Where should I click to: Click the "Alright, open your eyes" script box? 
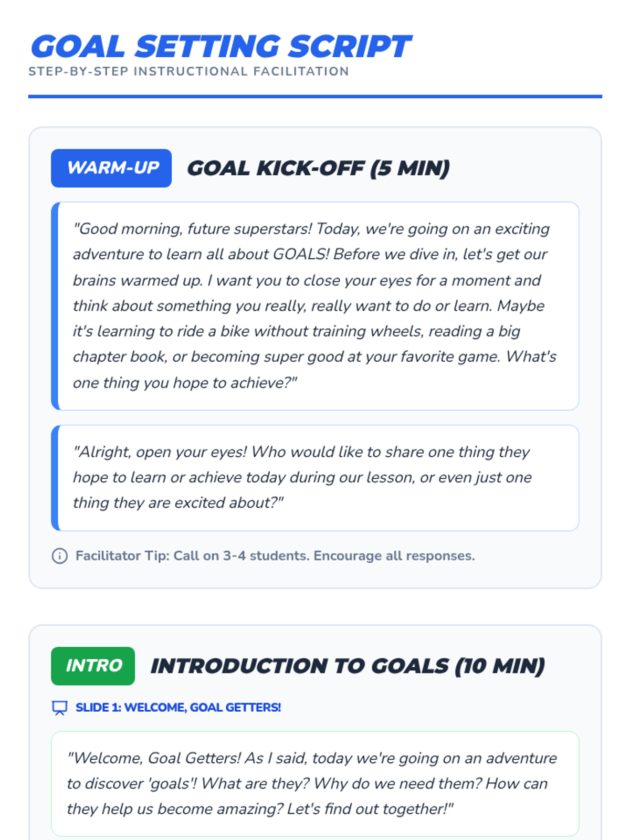click(315, 478)
